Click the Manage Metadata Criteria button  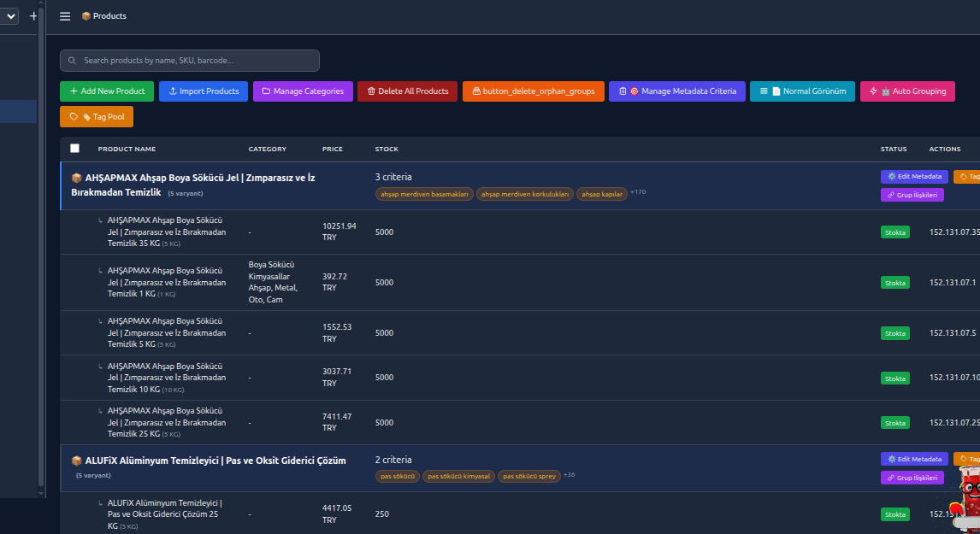(x=676, y=91)
